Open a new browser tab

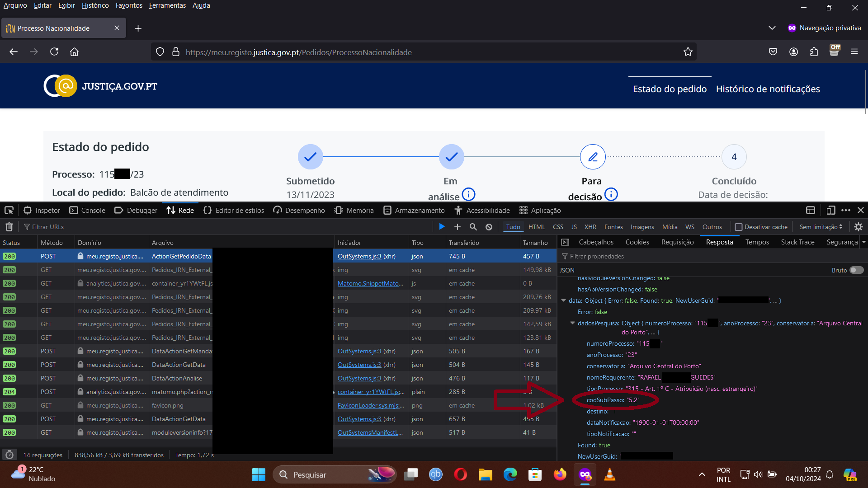coord(138,28)
